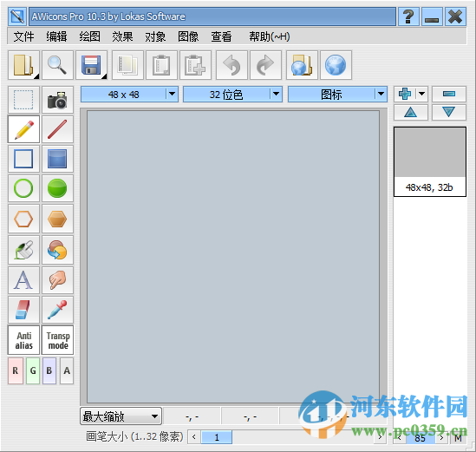
Task: Select the paint bucket fill tool
Action: 23,250
